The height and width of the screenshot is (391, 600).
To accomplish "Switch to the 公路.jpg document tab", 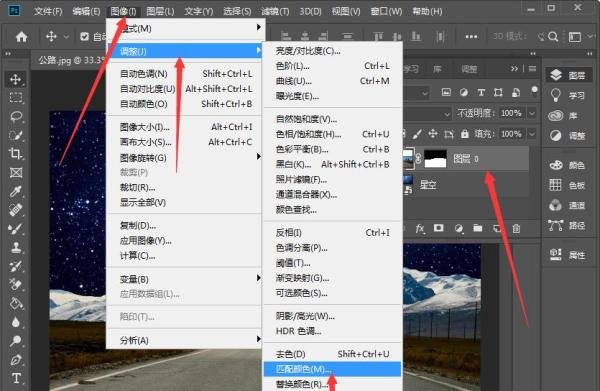I will [71, 60].
